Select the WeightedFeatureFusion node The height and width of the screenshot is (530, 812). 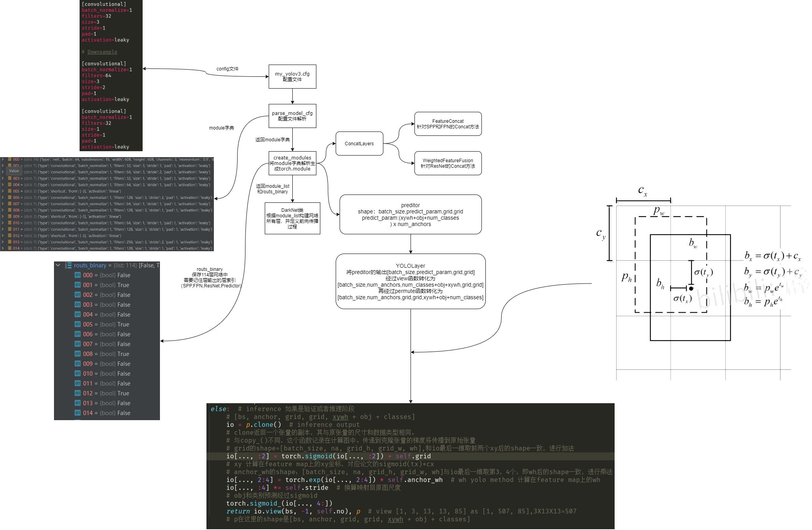click(448, 163)
